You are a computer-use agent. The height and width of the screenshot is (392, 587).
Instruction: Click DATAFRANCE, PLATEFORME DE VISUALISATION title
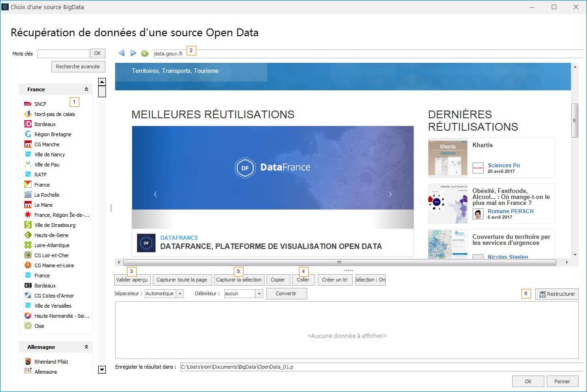click(271, 246)
